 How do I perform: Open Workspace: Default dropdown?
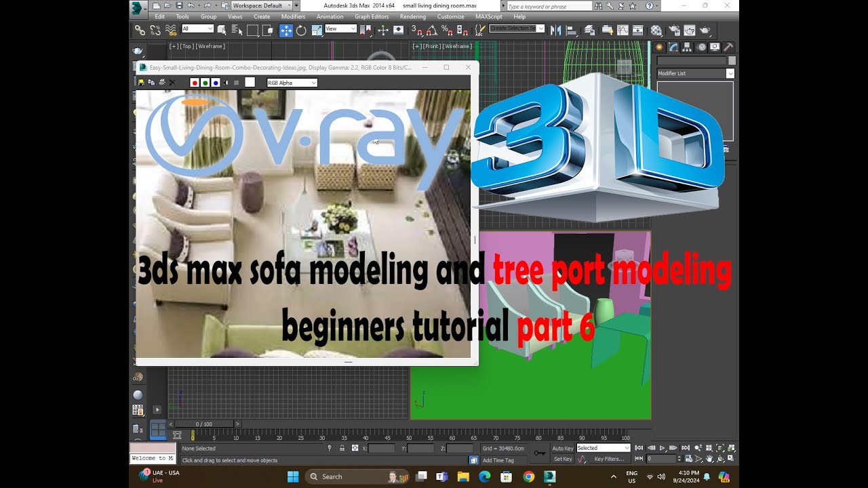point(260,5)
